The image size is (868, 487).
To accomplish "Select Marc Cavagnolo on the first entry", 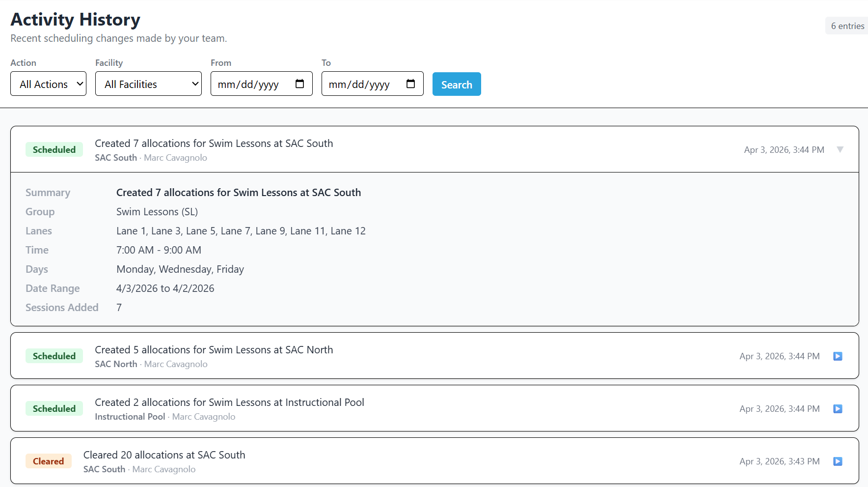I will pos(175,157).
